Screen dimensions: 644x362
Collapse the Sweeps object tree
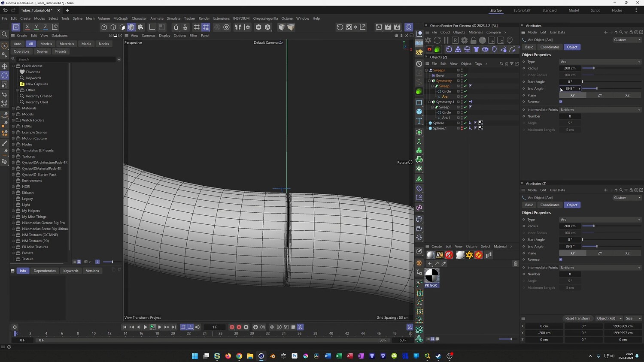pyautogui.click(x=426, y=70)
